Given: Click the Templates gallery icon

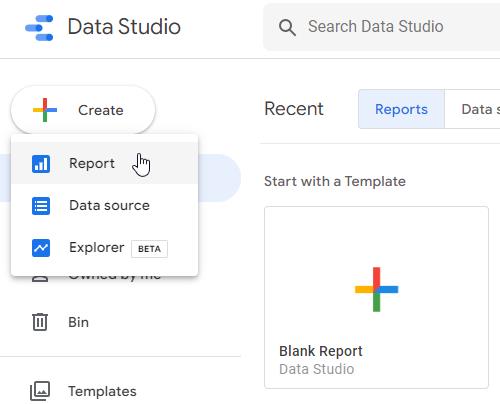Looking at the screenshot, I should (x=40, y=391).
